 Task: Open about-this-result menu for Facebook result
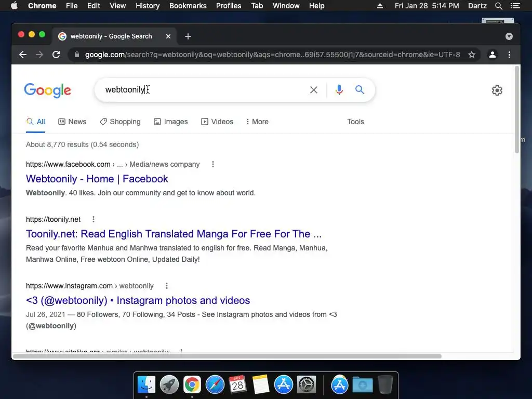(212, 164)
